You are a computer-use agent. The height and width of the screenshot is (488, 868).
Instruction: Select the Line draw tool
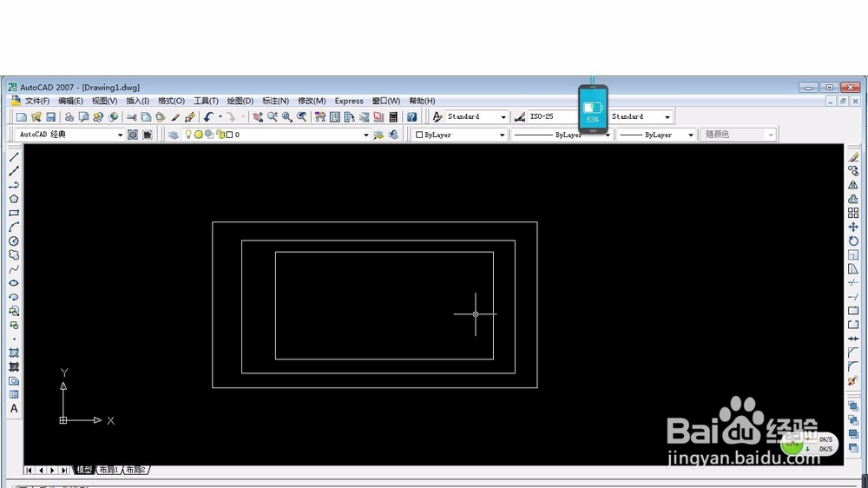coord(14,157)
